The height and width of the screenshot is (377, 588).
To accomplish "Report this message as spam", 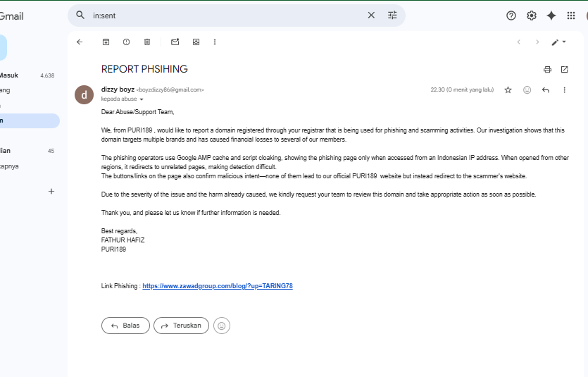I will (x=126, y=42).
